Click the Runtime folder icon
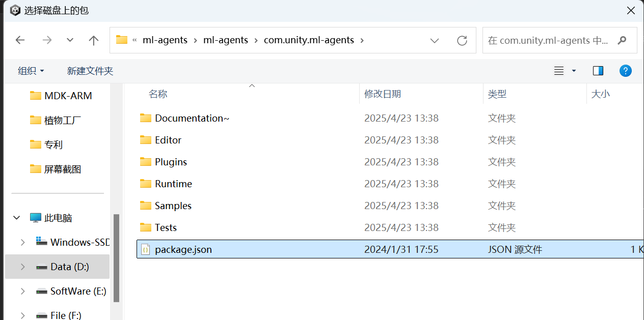Viewport: 644px width, 320px height. (146, 184)
